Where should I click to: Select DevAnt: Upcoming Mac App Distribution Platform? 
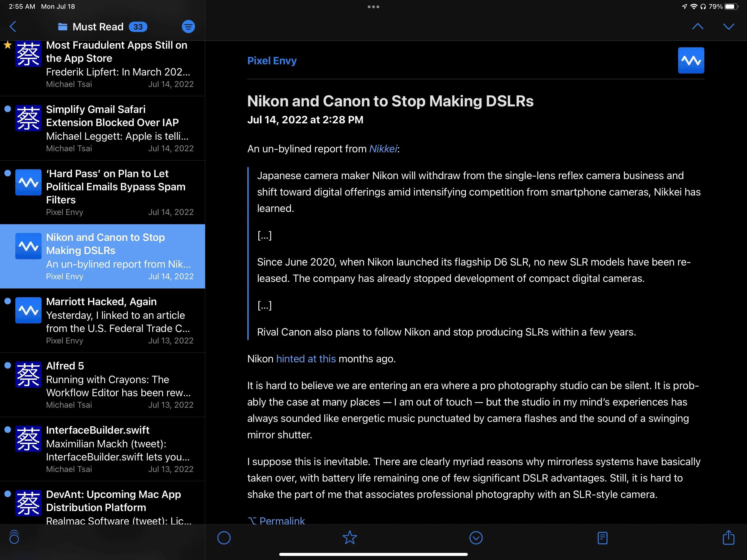(x=103, y=503)
